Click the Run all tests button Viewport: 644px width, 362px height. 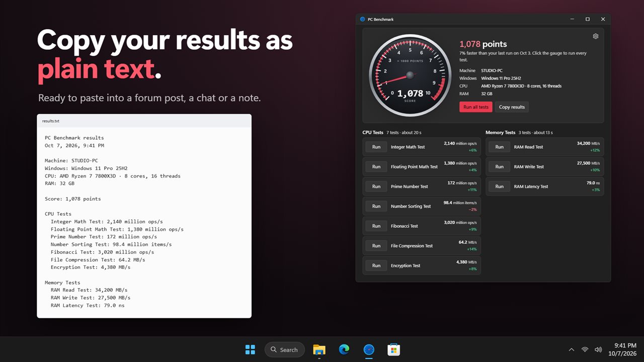click(476, 107)
